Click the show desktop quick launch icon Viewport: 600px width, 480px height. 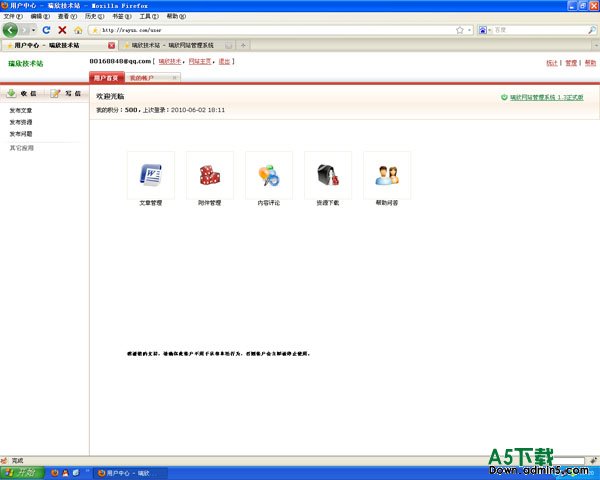tap(75, 473)
